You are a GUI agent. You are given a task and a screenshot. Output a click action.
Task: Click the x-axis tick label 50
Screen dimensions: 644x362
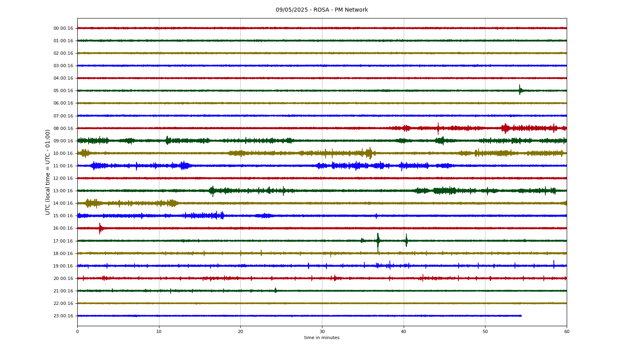pos(485,331)
